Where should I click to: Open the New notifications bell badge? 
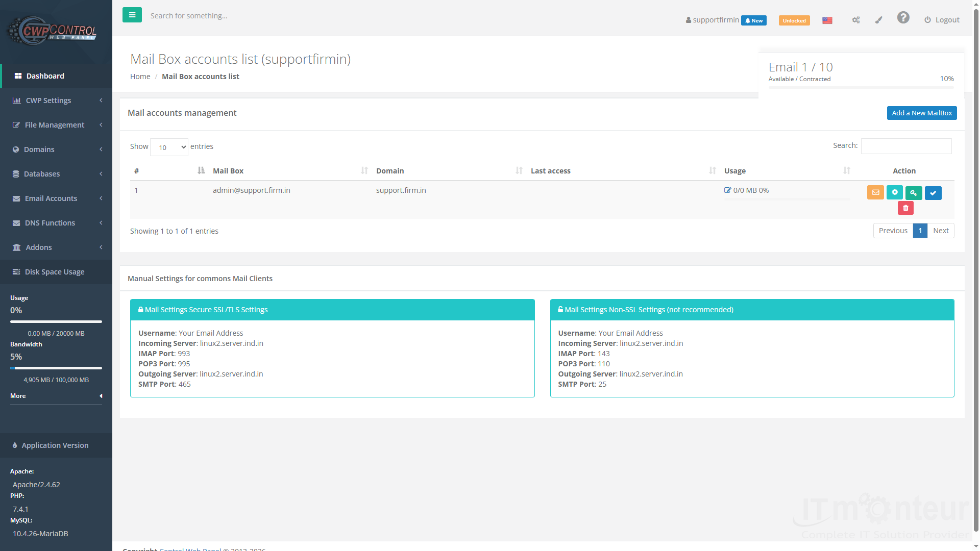[x=754, y=20]
